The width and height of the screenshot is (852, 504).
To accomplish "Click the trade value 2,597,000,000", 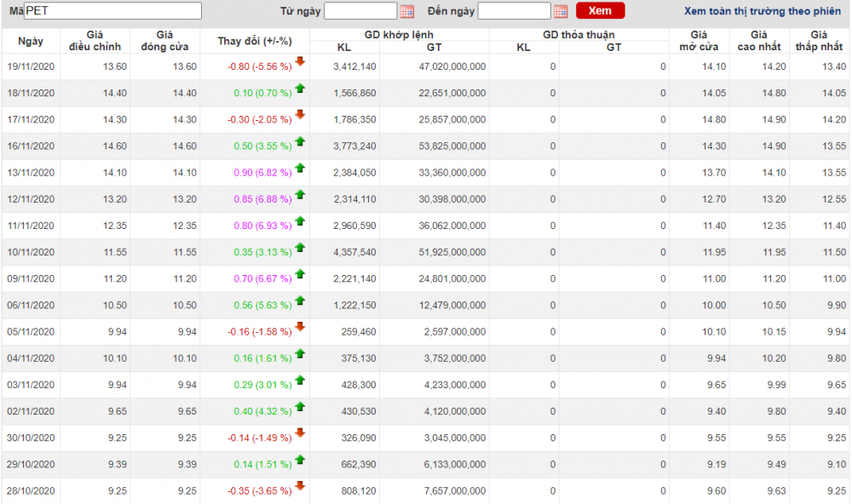I will 455,332.
